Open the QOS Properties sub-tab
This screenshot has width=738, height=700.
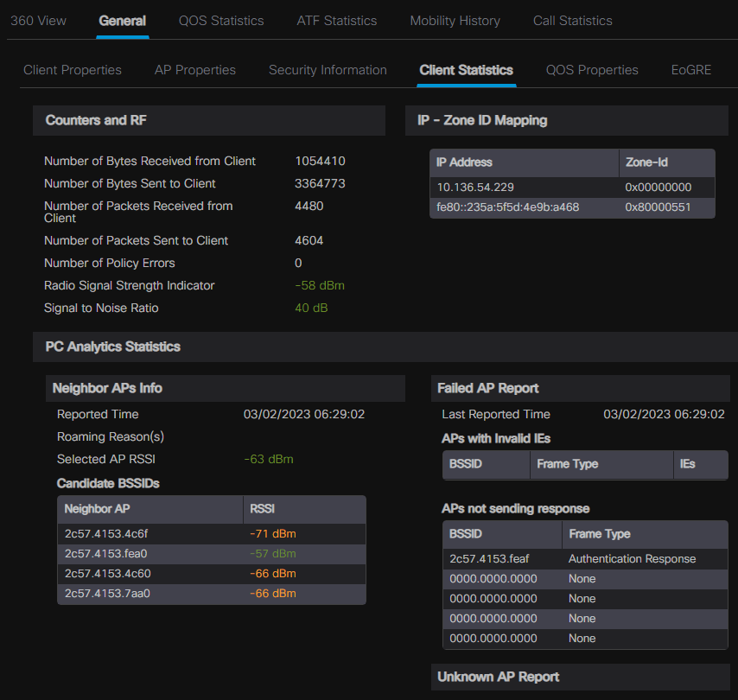click(x=592, y=70)
